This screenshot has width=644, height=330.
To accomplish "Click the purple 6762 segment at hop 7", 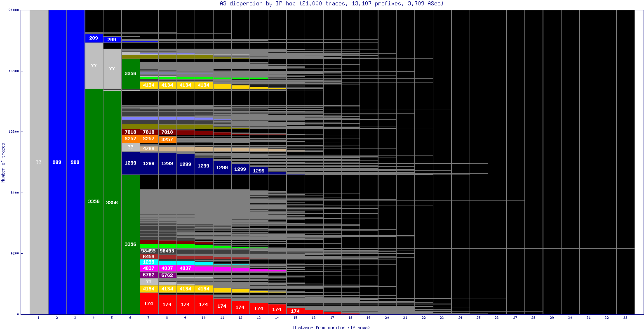I will pos(149,275).
